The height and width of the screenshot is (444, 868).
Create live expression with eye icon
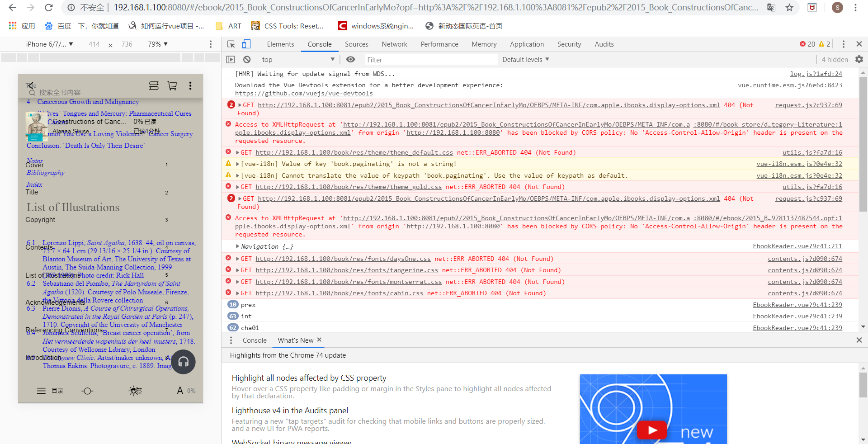(x=350, y=60)
